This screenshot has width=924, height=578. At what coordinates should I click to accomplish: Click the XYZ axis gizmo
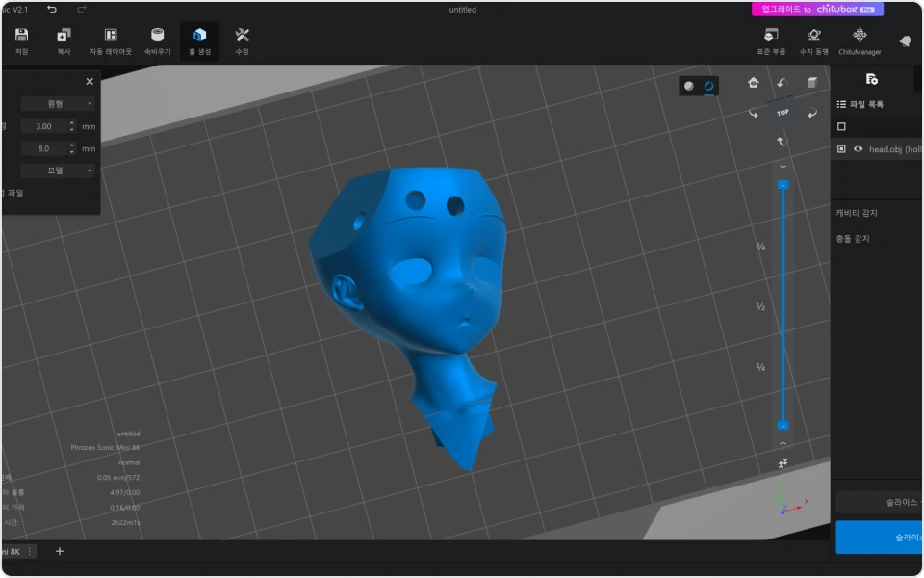click(792, 500)
